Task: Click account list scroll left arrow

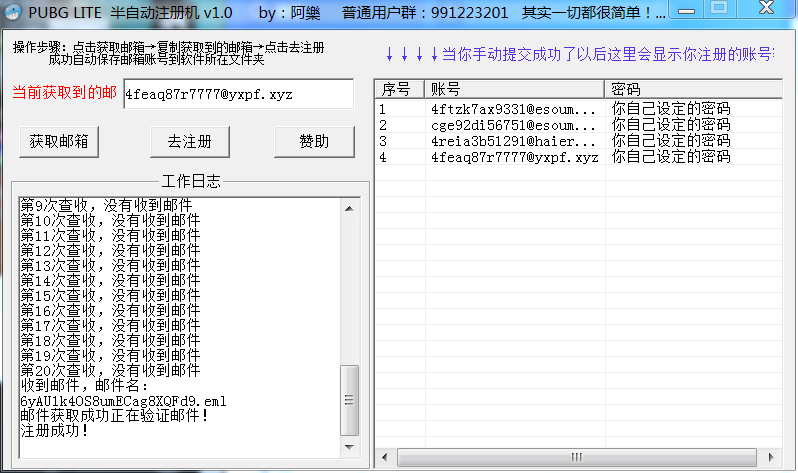Action: click(x=385, y=457)
